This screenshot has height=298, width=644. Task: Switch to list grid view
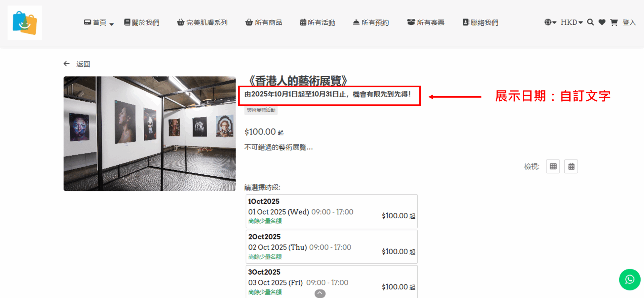tap(553, 166)
